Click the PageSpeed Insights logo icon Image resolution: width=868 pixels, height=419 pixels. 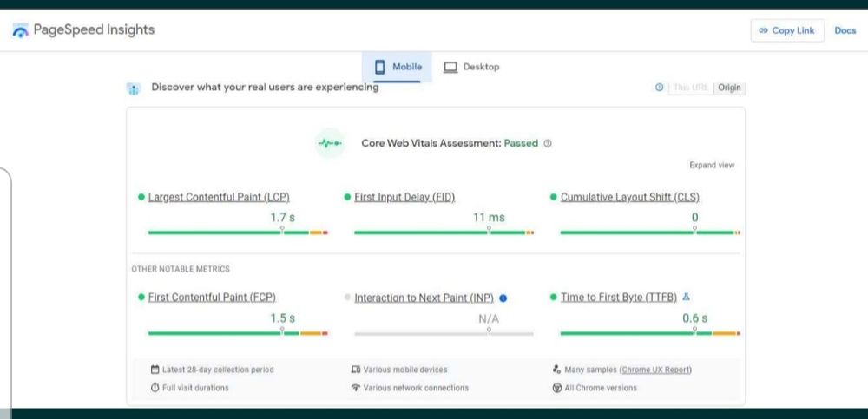tap(21, 30)
